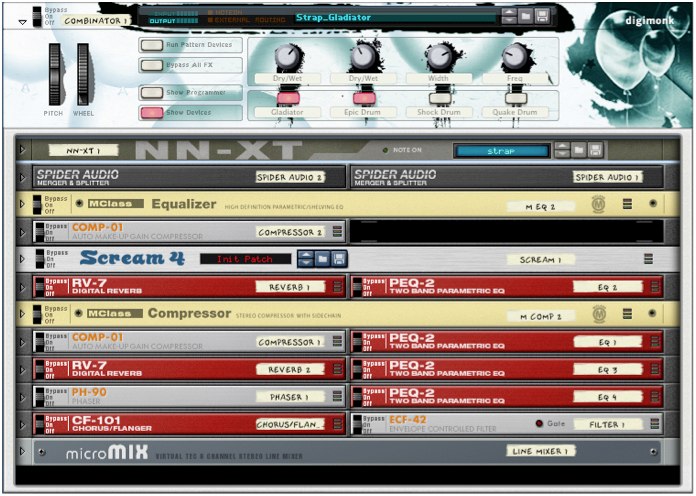Save the Scream 4 patch via the floppy icon

click(339, 259)
